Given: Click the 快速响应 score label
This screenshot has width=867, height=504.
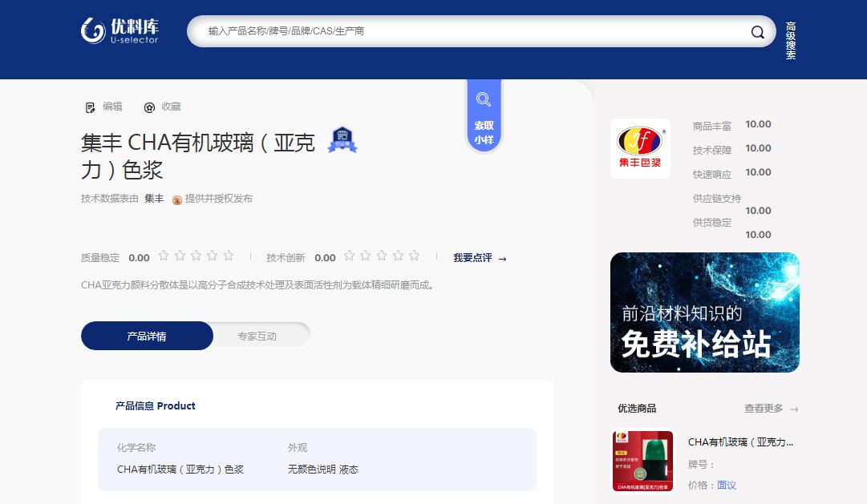Looking at the screenshot, I should (x=712, y=175).
